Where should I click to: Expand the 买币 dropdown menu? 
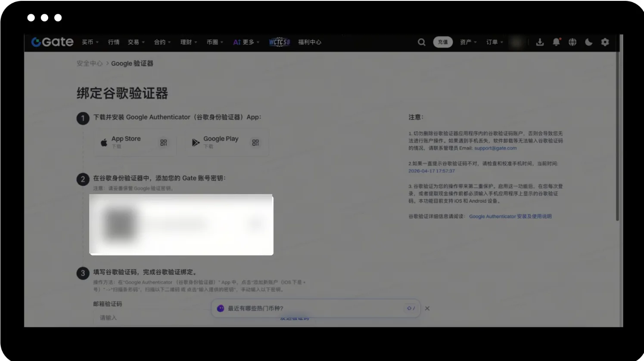tap(90, 42)
